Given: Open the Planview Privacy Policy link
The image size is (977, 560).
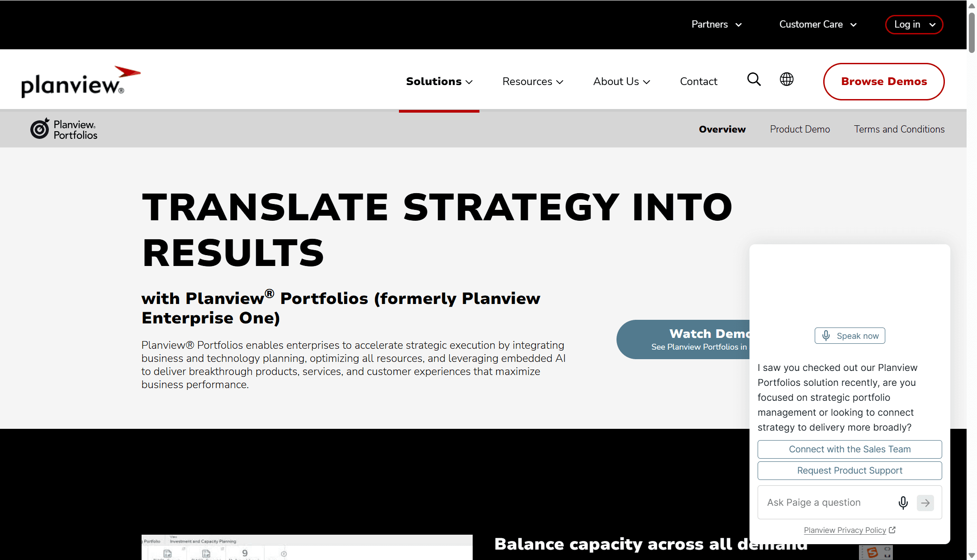Looking at the screenshot, I should point(844,530).
